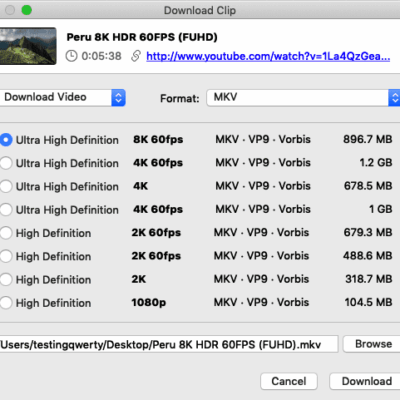Screen dimensions: 400x400
Task: Select the 2K 318.7 MB radio button
Action: (6, 280)
